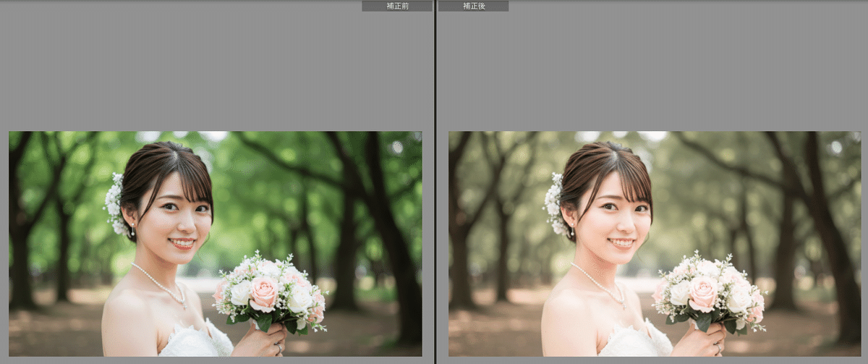This screenshot has height=364, width=868.
Task: Click the pink rose in the before photo bouquet
Action: [x=263, y=292]
